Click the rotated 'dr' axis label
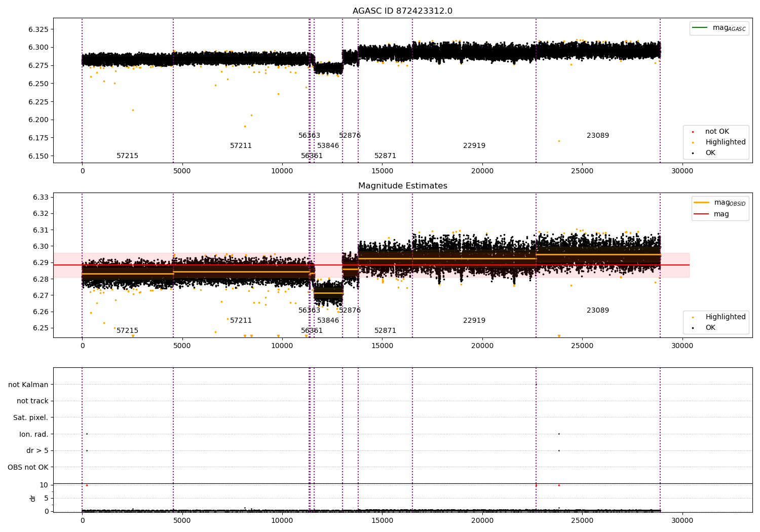The image size is (760, 532). tap(33, 498)
